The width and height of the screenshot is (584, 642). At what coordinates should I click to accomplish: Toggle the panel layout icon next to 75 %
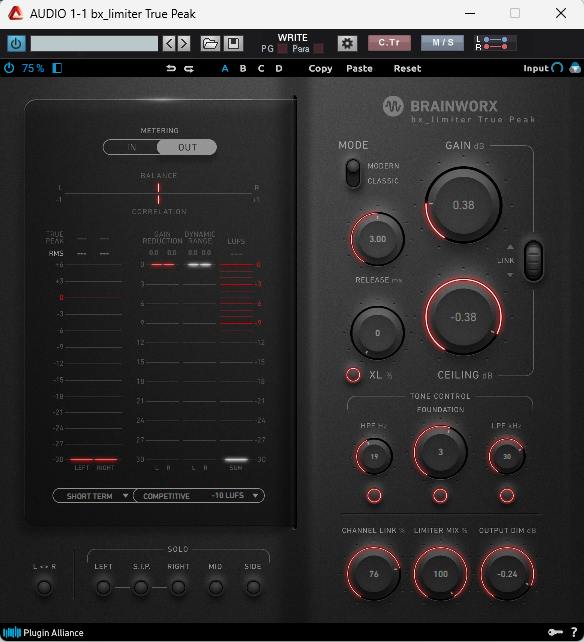[57, 68]
